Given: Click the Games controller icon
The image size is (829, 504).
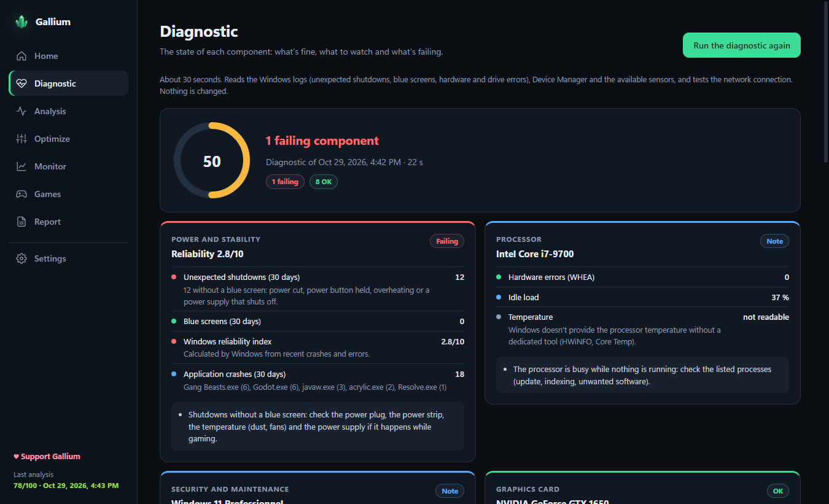Looking at the screenshot, I should [21, 194].
